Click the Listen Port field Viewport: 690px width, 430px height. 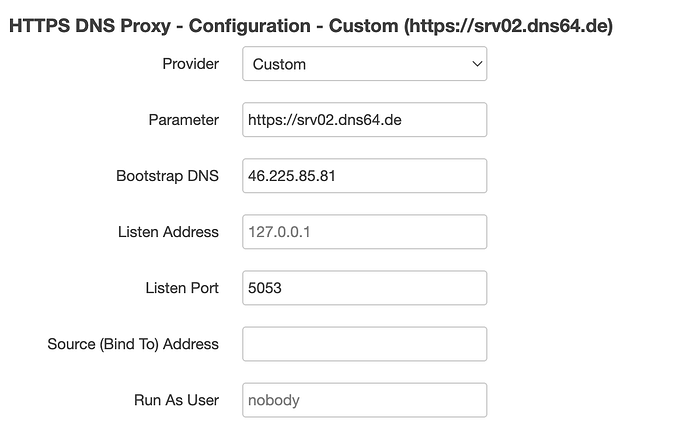click(x=364, y=288)
